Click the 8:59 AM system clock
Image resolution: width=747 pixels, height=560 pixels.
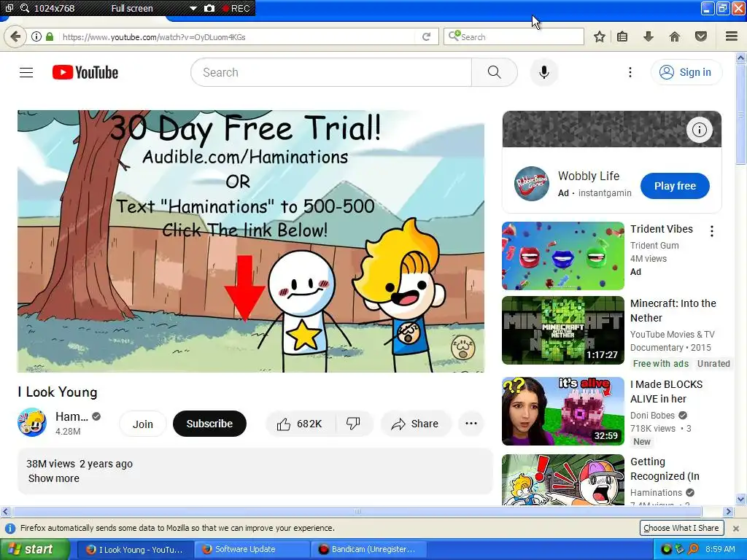pos(720,549)
